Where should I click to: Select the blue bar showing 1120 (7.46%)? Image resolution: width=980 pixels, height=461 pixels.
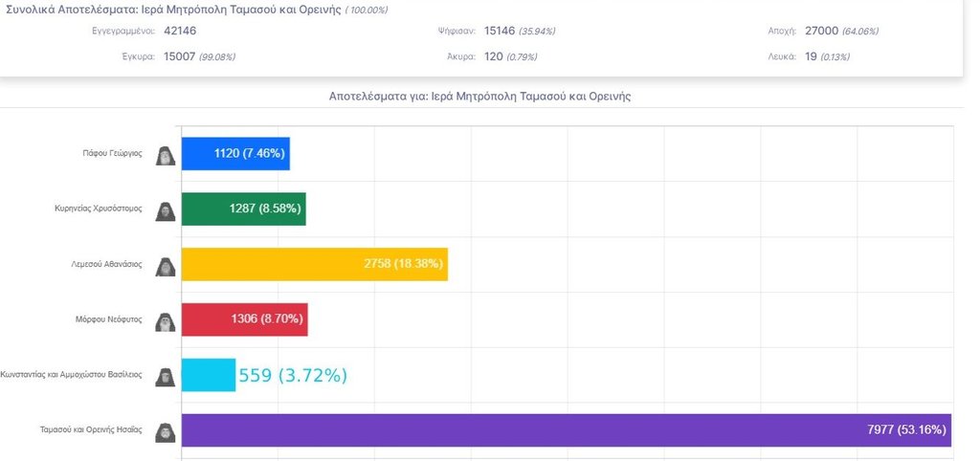tap(235, 154)
